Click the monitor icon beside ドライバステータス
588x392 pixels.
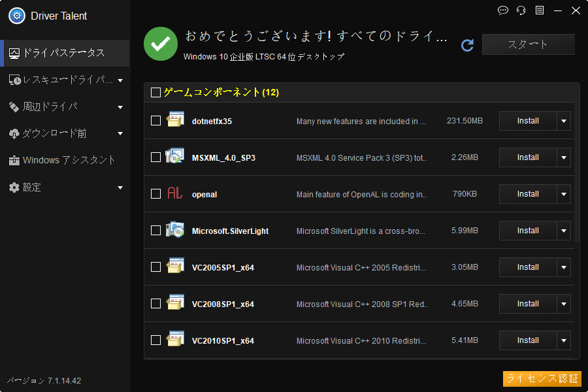[14, 54]
